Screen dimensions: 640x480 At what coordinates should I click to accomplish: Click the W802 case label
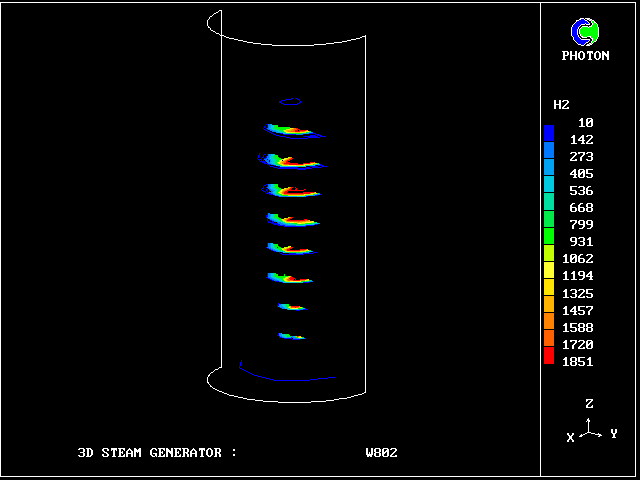click(x=381, y=453)
